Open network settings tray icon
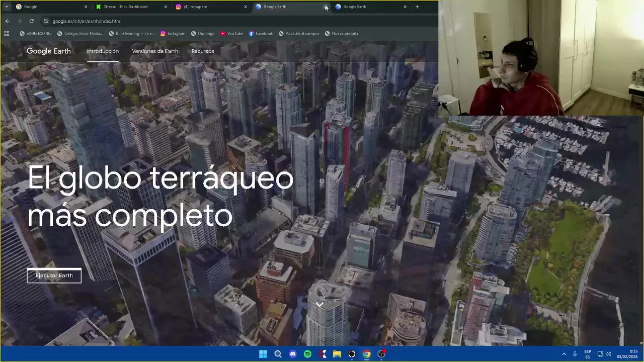The width and height of the screenshot is (644, 362). 600,354
